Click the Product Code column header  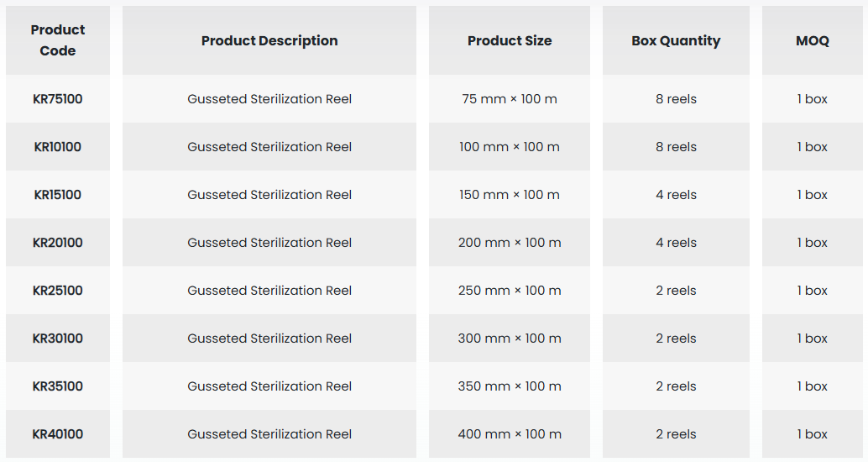[58, 40]
